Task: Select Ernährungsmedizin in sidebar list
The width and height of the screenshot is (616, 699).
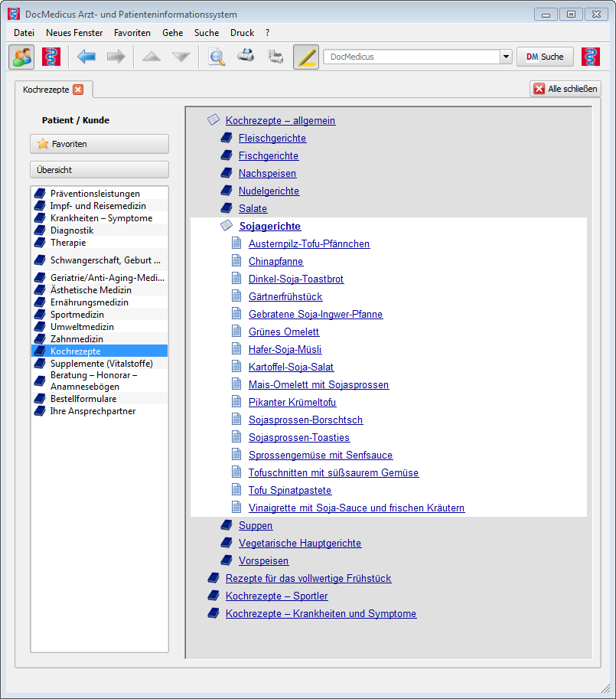Action: pyautogui.click(x=99, y=302)
